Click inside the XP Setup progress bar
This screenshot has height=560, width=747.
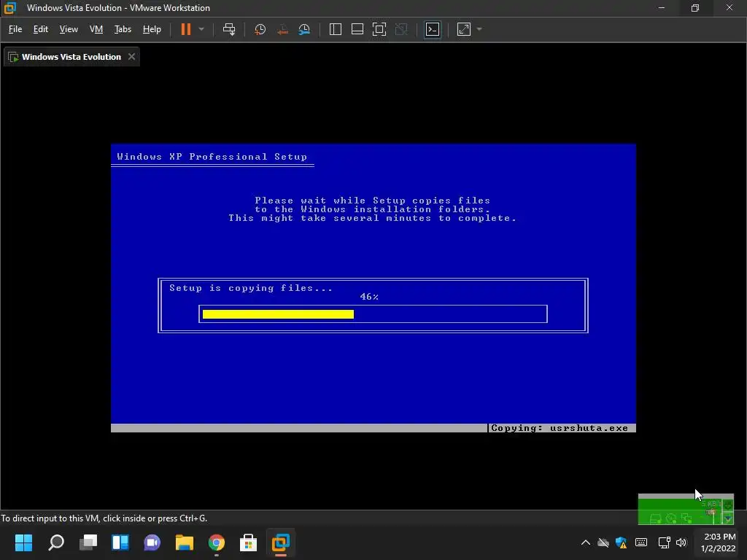(x=373, y=314)
